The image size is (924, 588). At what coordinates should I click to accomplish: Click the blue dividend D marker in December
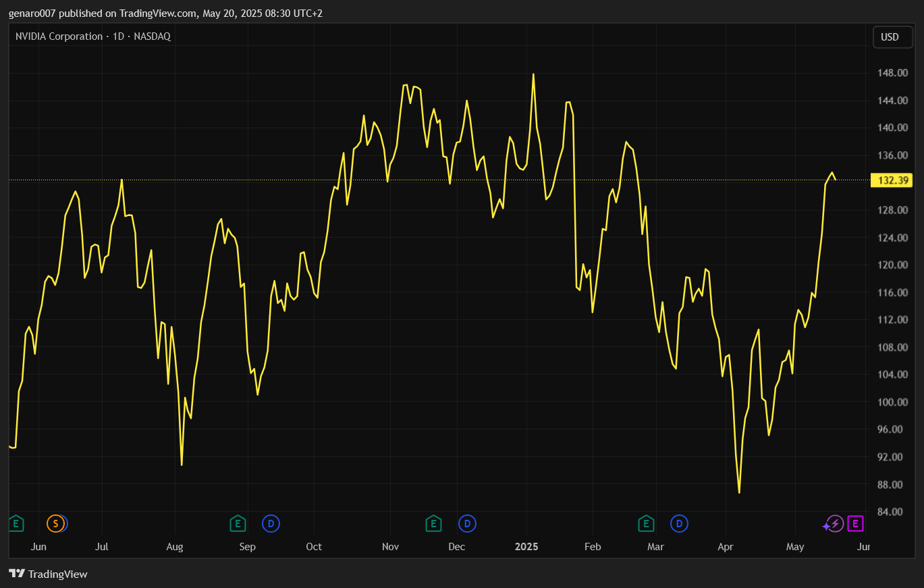click(467, 523)
